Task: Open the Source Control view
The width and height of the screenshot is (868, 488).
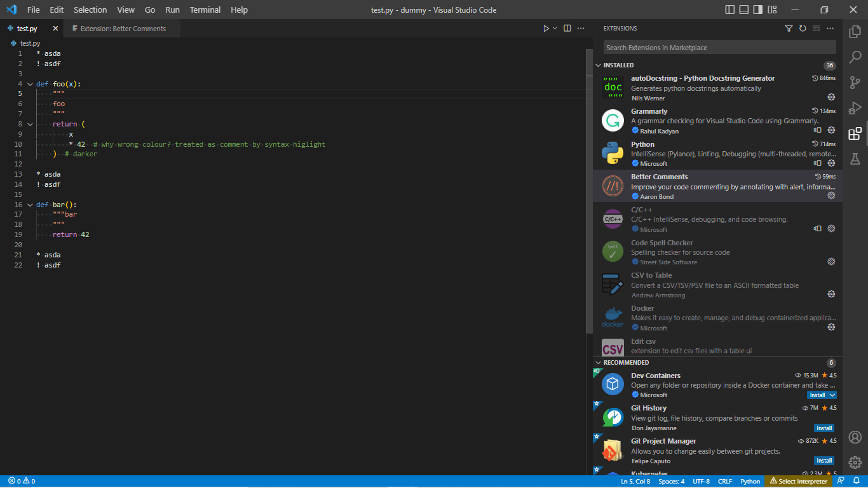Action: coord(855,82)
